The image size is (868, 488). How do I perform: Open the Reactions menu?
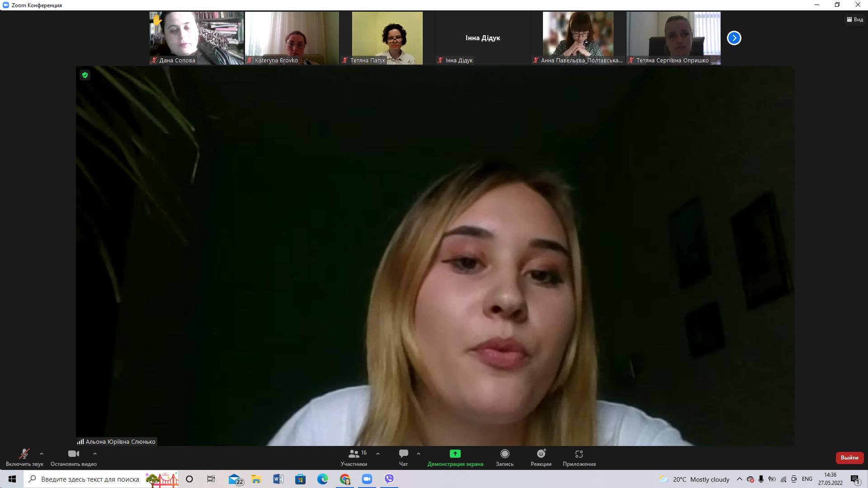pyautogui.click(x=541, y=457)
